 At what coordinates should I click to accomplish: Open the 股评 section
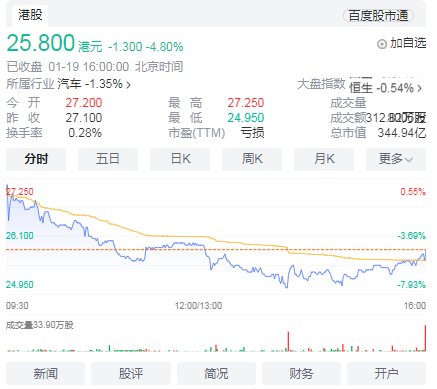click(x=131, y=373)
